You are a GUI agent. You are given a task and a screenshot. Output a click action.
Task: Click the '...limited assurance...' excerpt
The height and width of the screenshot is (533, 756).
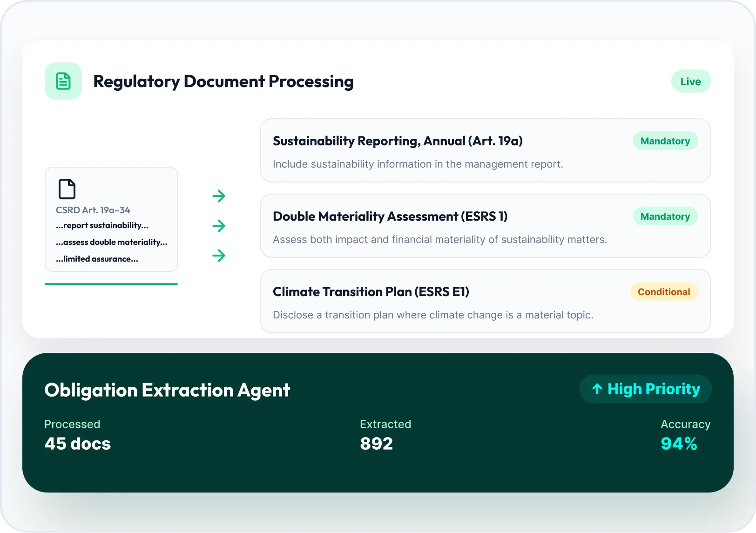click(97, 259)
